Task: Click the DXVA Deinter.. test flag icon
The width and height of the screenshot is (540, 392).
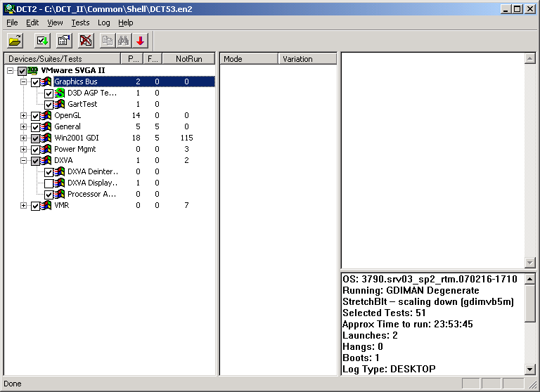Action: pyautogui.click(x=60, y=171)
